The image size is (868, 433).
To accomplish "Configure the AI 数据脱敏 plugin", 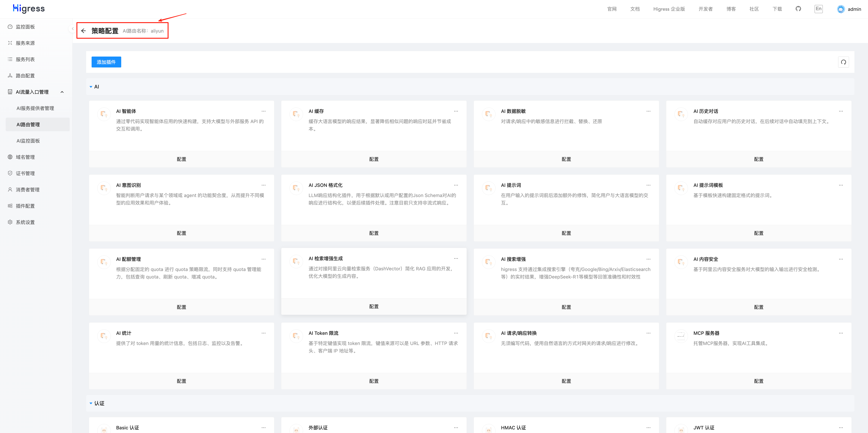I will tap(566, 159).
